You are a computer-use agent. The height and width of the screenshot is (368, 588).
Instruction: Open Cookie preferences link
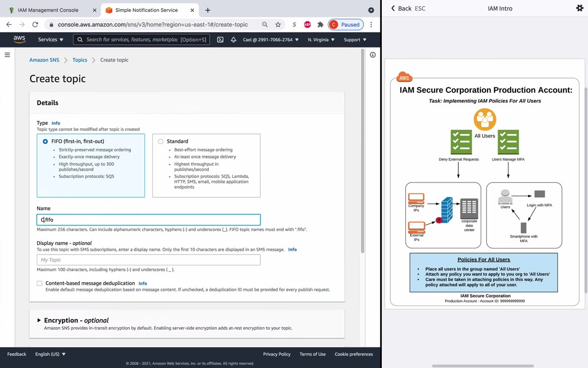(x=354, y=354)
